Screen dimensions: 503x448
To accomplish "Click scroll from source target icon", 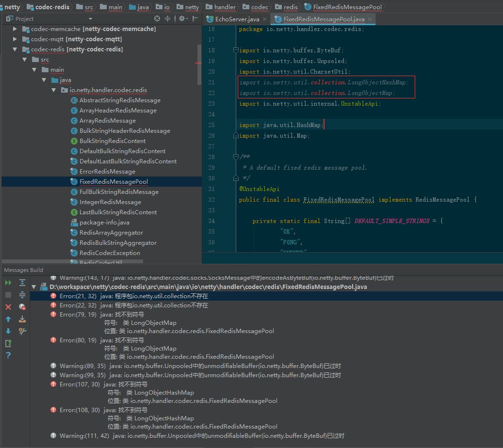I will coord(157,18).
